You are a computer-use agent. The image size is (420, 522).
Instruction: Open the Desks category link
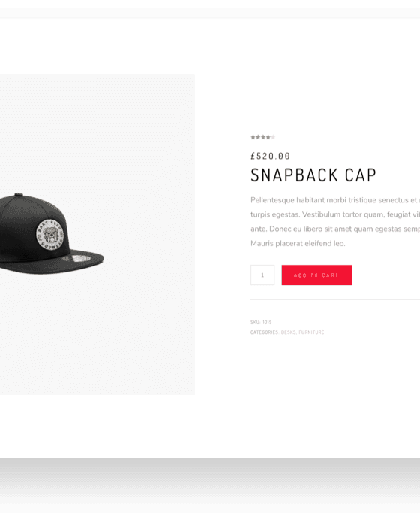tap(288, 332)
